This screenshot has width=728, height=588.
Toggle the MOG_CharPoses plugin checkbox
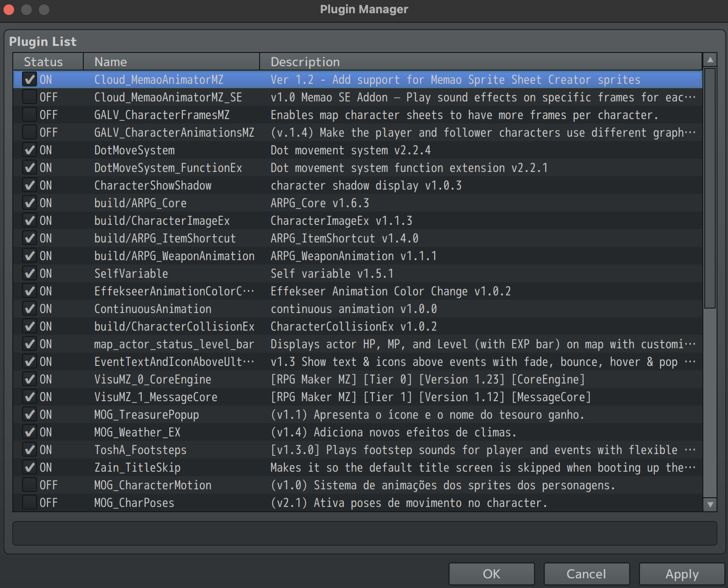30,503
